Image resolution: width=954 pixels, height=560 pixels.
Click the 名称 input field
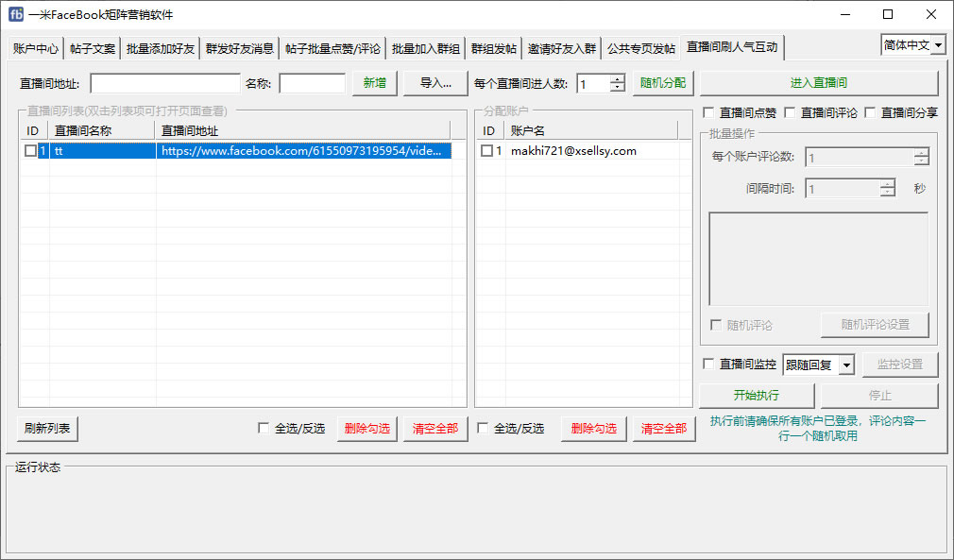312,83
